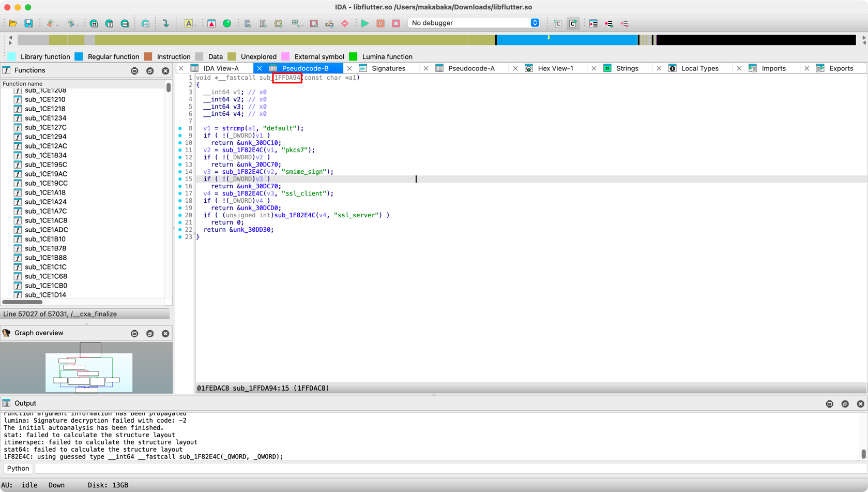Click the Python console language button
This screenshot has height=492, width=868.
[18, 468]
